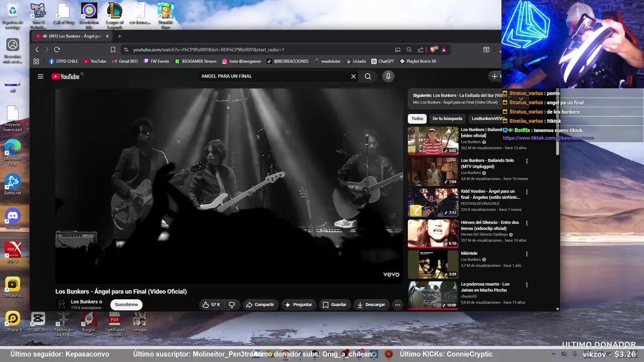Open options menu for Entre dos tierras video
The image size is (644, 362).
(x=527, y=223)
